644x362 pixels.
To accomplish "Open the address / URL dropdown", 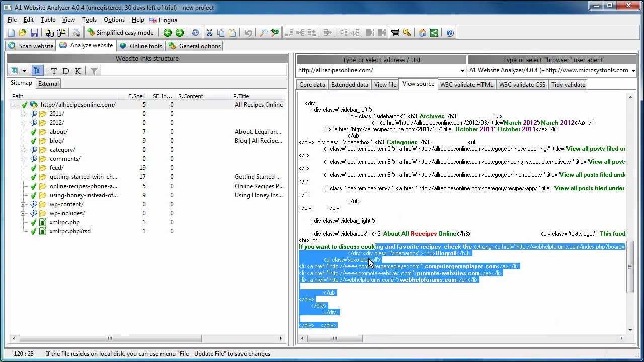I will (x=462, y=71).
